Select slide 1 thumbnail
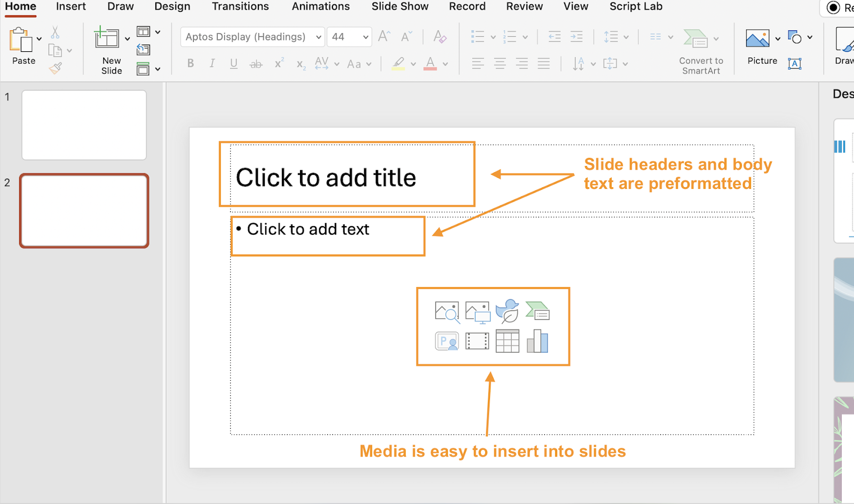 click(x=84, y=125)
